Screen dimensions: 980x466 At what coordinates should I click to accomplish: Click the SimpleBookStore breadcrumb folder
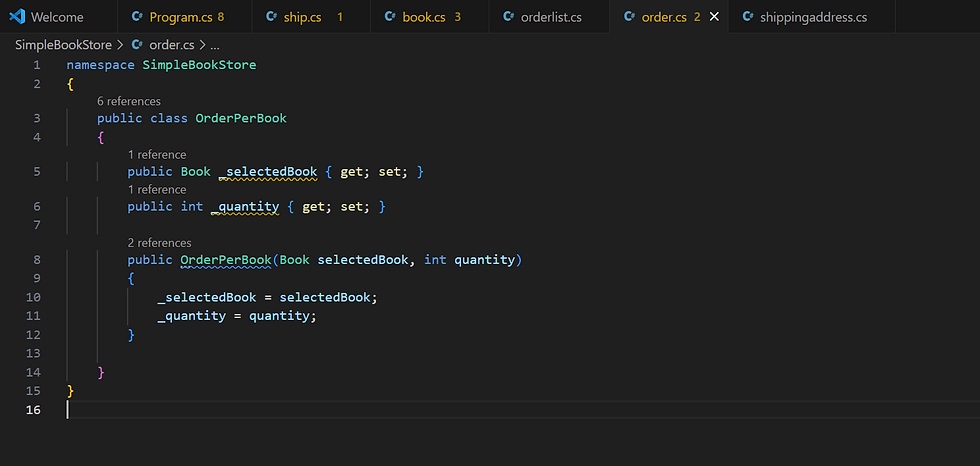pyautogui.click(x=63, y=45)
